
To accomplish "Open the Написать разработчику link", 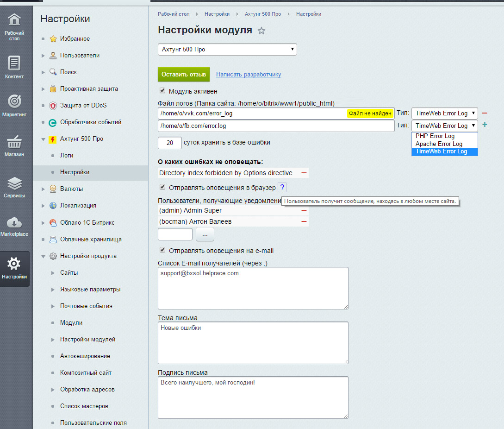I will (249, 74).
